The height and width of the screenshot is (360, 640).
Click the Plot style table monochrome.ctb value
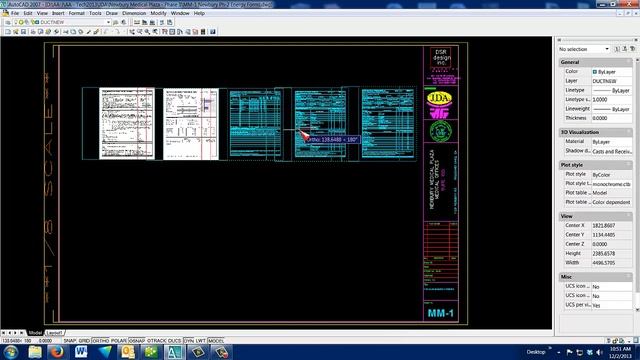tap(611, 184)
